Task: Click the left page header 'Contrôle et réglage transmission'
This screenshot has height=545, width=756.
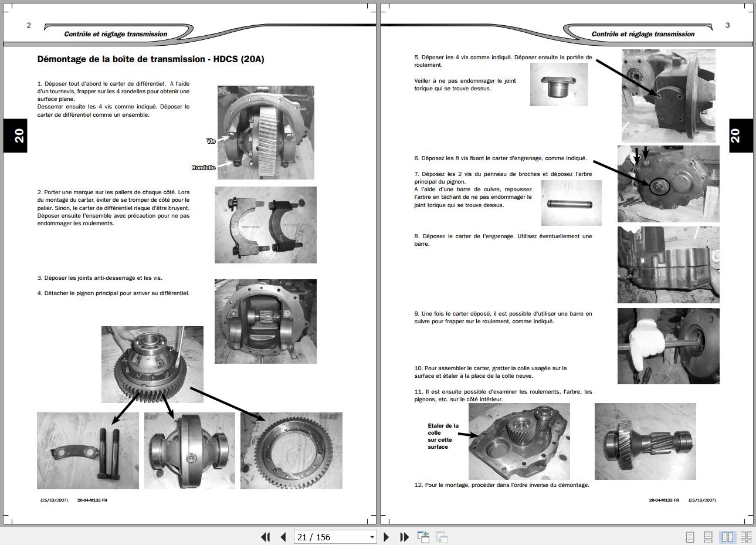Action: click(116, 34)
